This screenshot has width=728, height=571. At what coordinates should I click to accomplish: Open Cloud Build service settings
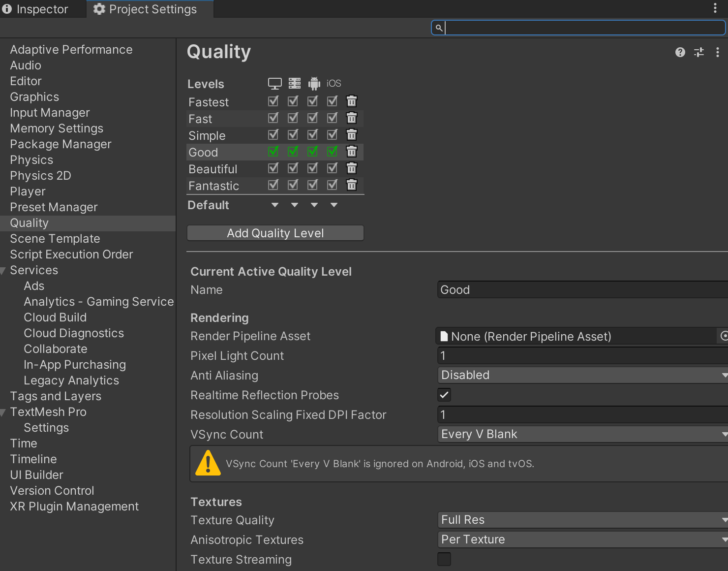[55, 317]
